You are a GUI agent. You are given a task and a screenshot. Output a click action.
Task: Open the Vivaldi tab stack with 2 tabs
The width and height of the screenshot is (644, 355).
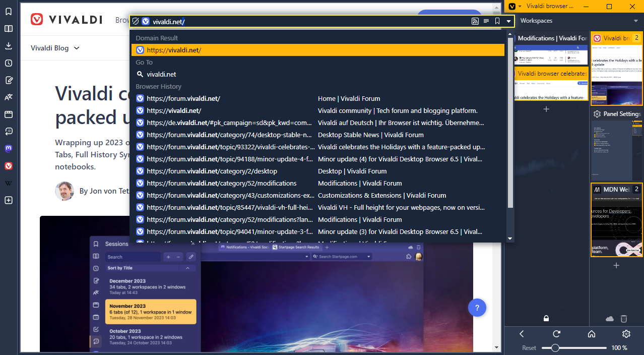(x=617, y=68)
